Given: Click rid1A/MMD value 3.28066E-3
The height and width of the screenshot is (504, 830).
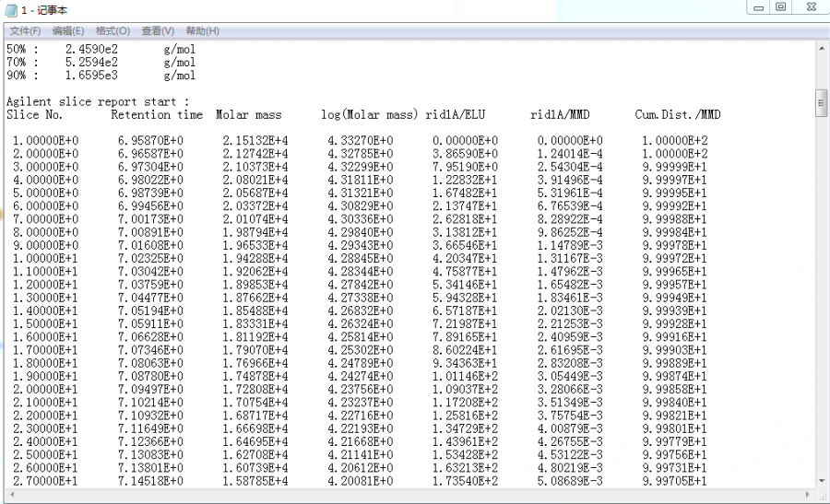Looking at the screenshot, I should [570, 389].
